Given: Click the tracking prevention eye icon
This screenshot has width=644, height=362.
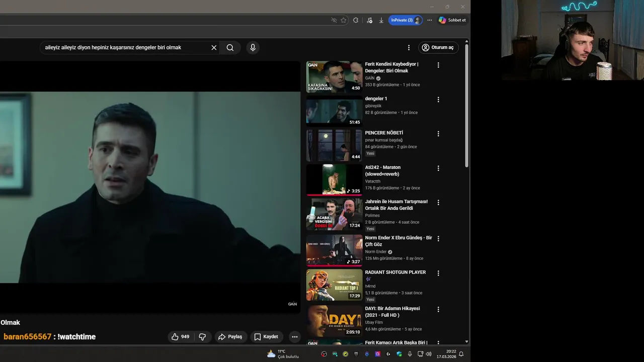Looking at the screenshot, I should coord(334,20).
